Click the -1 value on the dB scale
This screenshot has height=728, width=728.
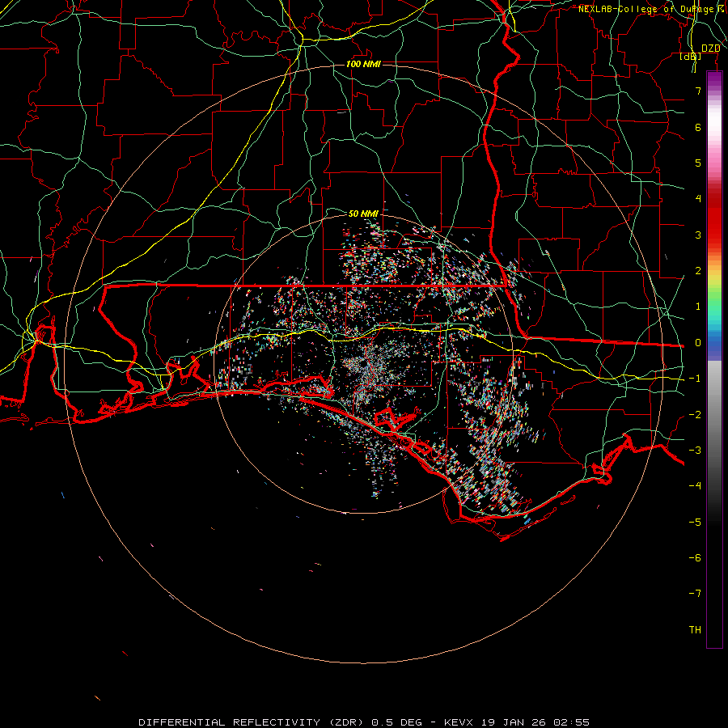point(695,379)
